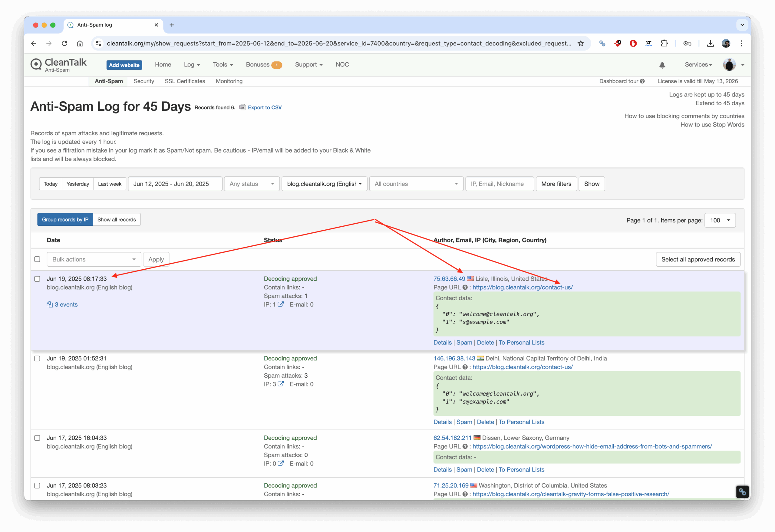This screenshot has width=775, height=532.
Task: Open the browser home page
Action: point(80,43)
